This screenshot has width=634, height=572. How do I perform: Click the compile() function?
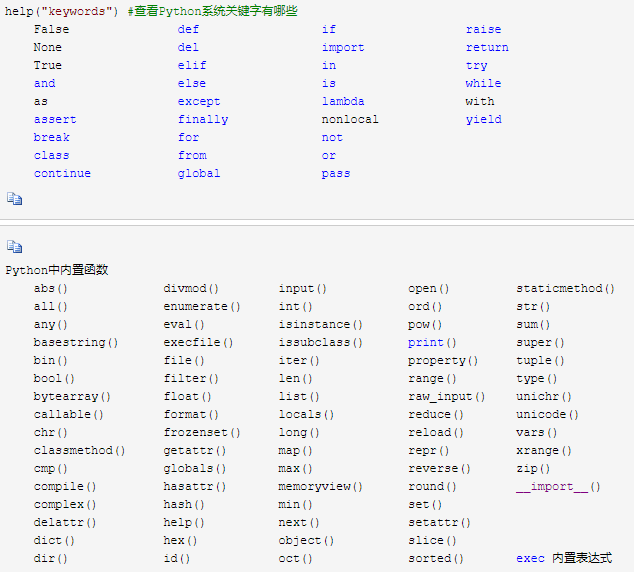[x=65, y=486]
